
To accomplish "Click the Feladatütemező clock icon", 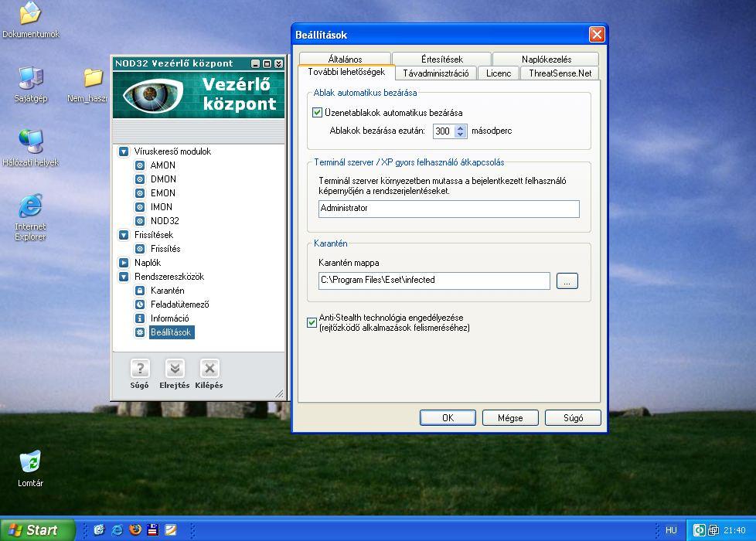I will [140, 305].
